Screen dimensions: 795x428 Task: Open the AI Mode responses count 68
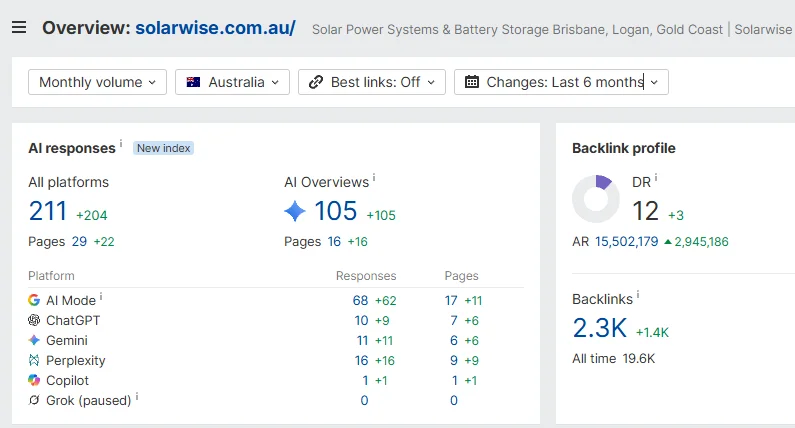tap(360, 301)
